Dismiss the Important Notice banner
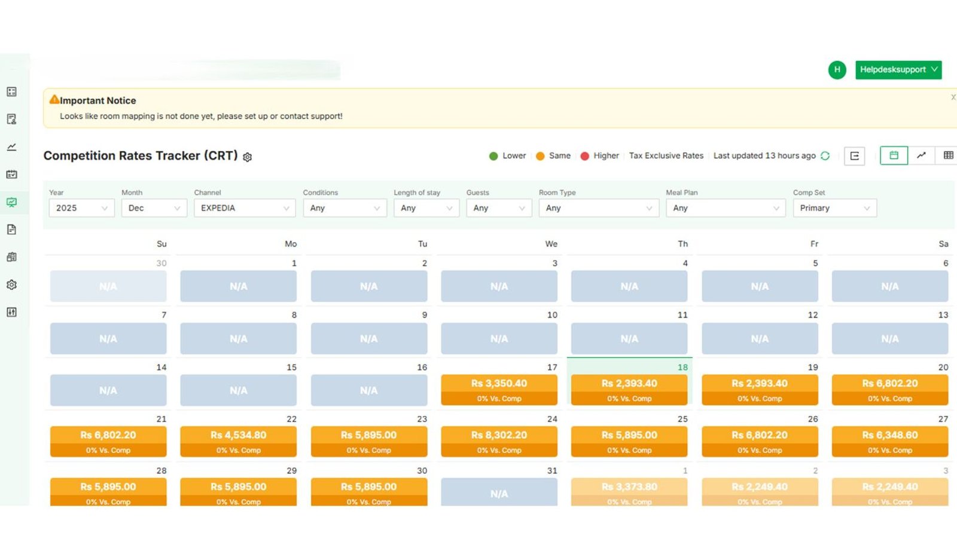The height and width of the screenshot is (560, 957). click(953, 97)
